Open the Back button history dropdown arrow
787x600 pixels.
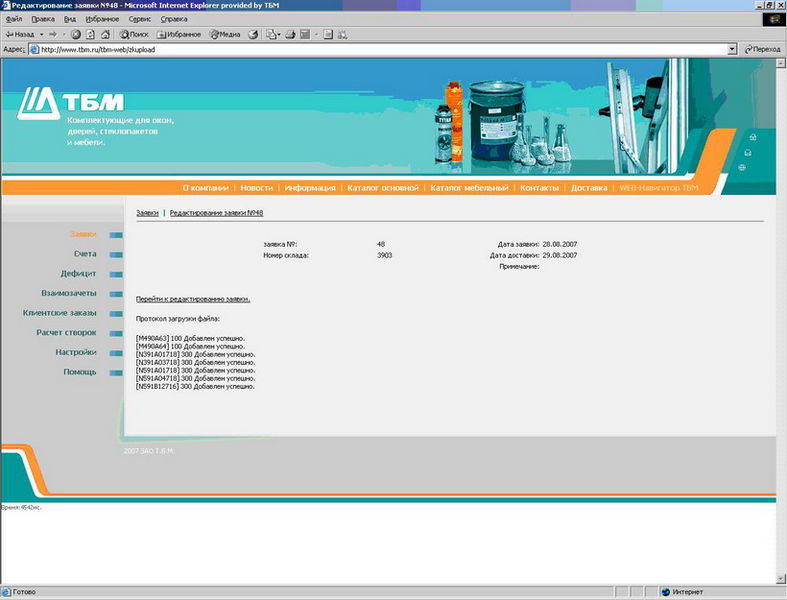(43, 34)
